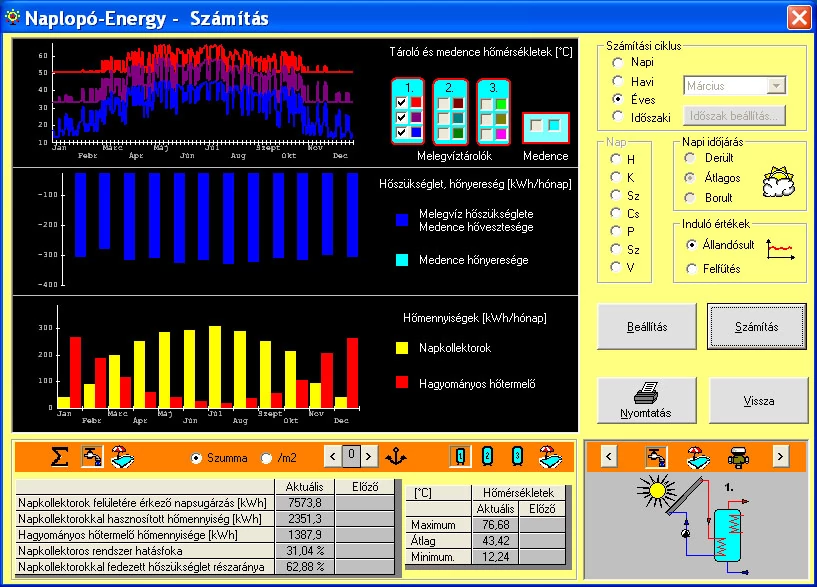Click the 7573,8 solar radiation value
817x587 pixels.
click(305, 503)
